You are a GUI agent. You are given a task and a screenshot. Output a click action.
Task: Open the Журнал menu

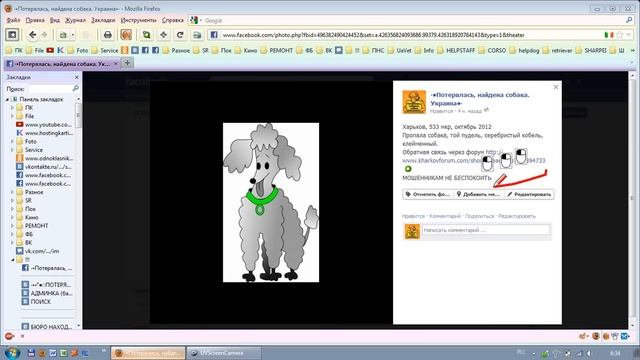pyautogui.click(x=76, y=20)
